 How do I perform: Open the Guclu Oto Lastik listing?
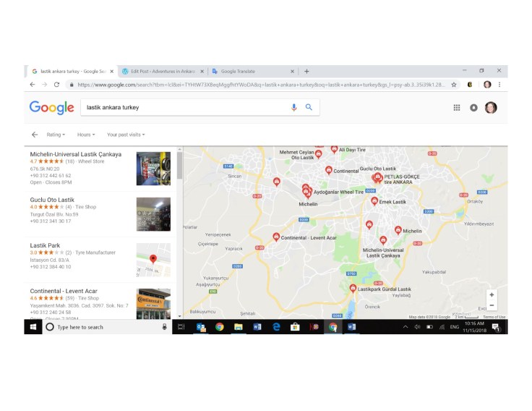tap(52, 200)
